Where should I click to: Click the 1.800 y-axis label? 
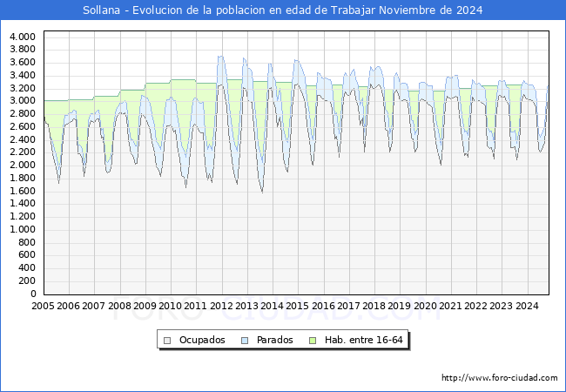pos(23,178)
